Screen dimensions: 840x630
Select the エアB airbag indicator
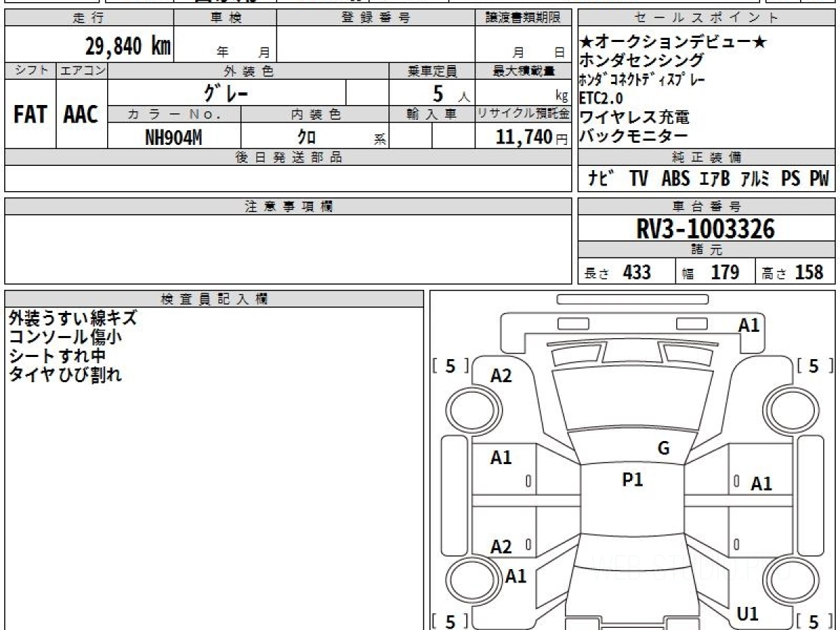[715, 178]
